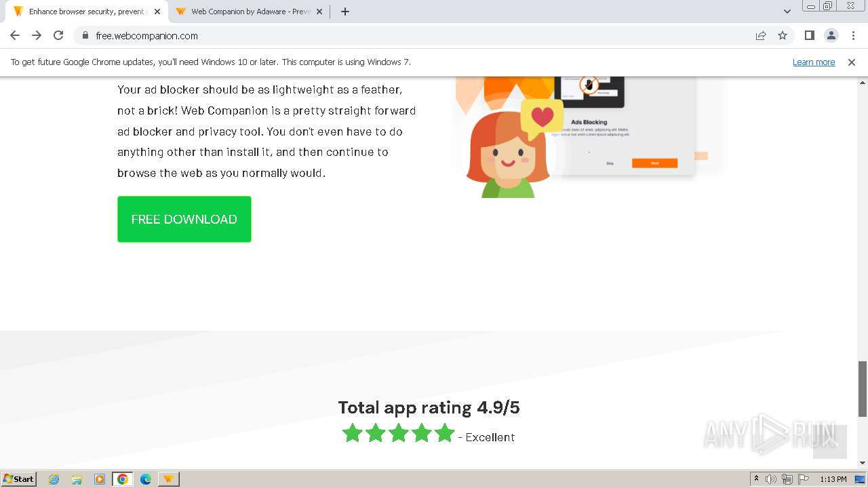The image size is (868, 488).
Task: Expand the tab search dropdown
Action: [x=787, y=12]
